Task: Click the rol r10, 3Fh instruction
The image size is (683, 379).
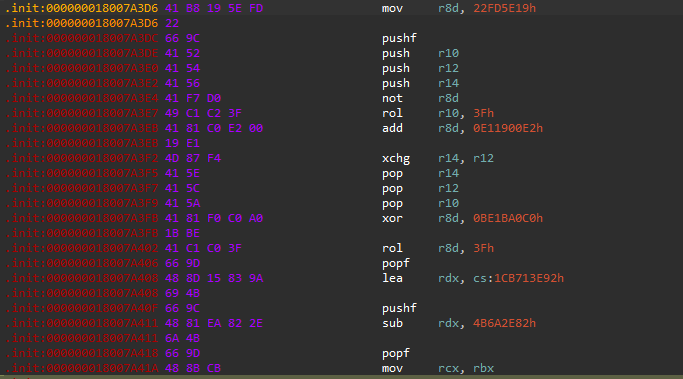Action: click(x=438, y=113)
